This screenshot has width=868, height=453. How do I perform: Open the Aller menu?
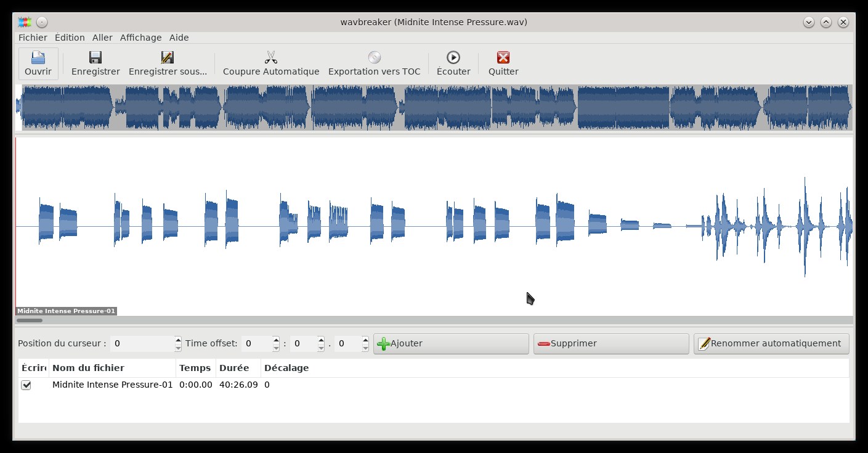(x=102, y=38)
